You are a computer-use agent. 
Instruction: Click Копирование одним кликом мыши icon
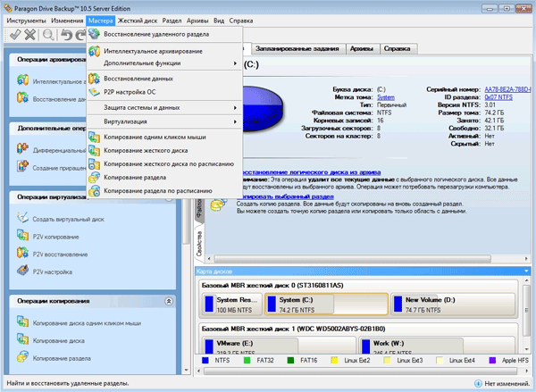(x=94, y=137)
